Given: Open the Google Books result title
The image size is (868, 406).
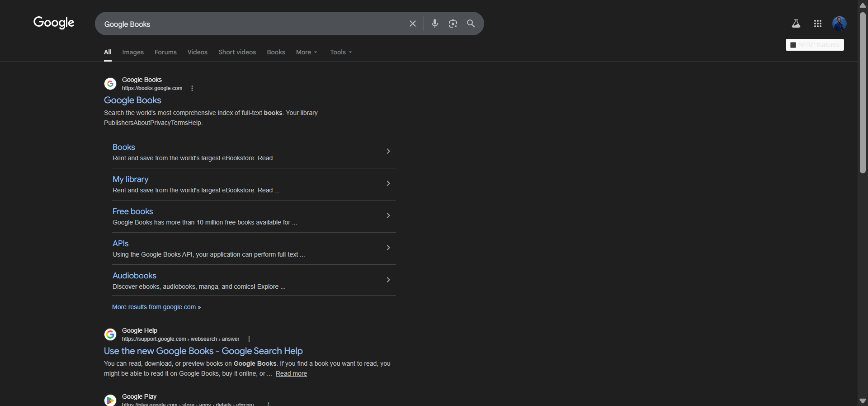Looking at the screenshot, I should tap(132, 100).
